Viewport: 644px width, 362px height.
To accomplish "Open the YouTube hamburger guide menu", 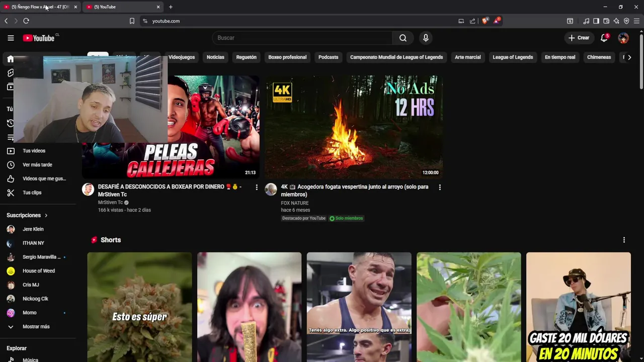I will (x=11, y=38).
